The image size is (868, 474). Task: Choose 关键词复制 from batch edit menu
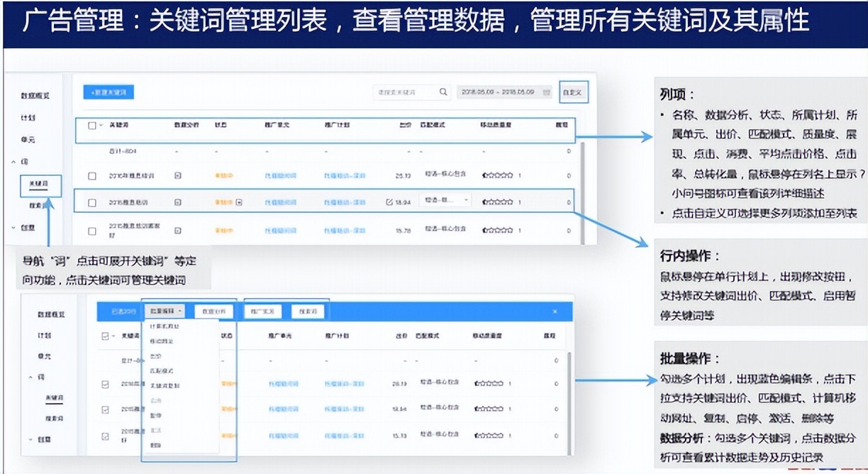165,386
